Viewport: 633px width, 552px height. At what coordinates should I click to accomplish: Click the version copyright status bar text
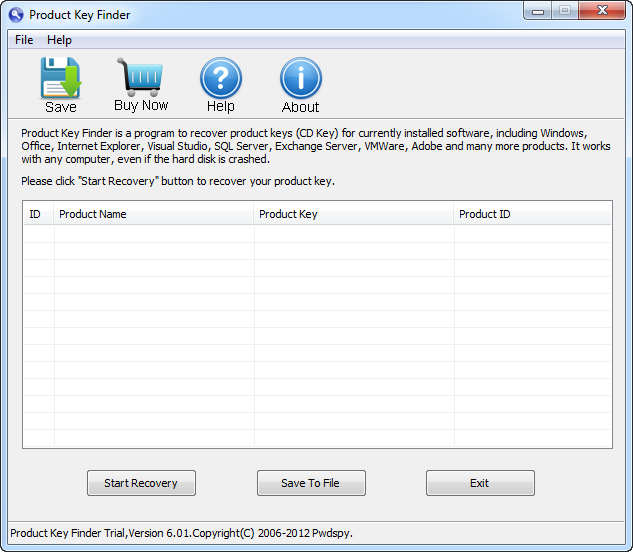click(x=181, y=533)
